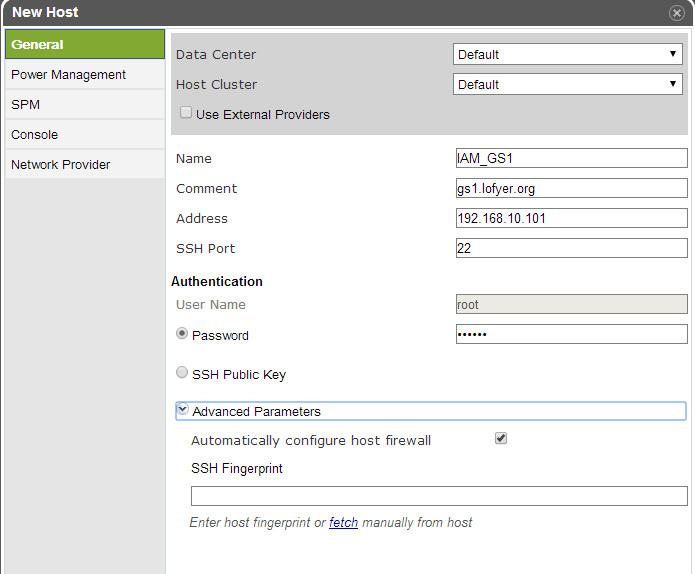Viewport: 695px width, 574px height.
Task: Collapse the Advanced Parameters arrow icon
Action: (x=182, y=409)
